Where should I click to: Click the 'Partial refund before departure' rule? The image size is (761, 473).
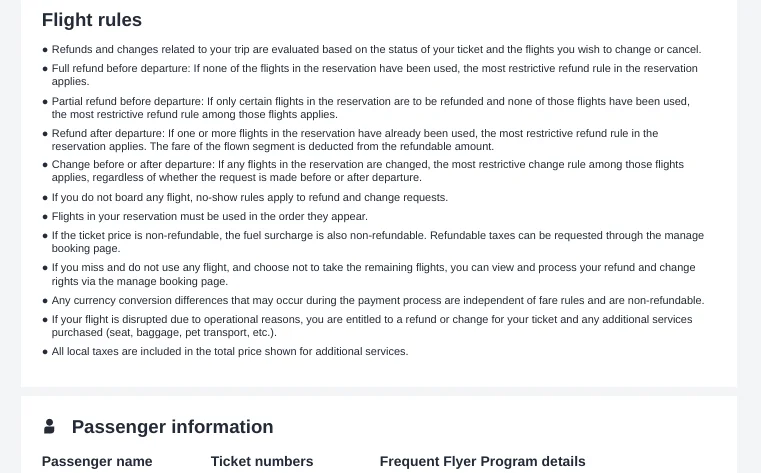tap(371, 108)
